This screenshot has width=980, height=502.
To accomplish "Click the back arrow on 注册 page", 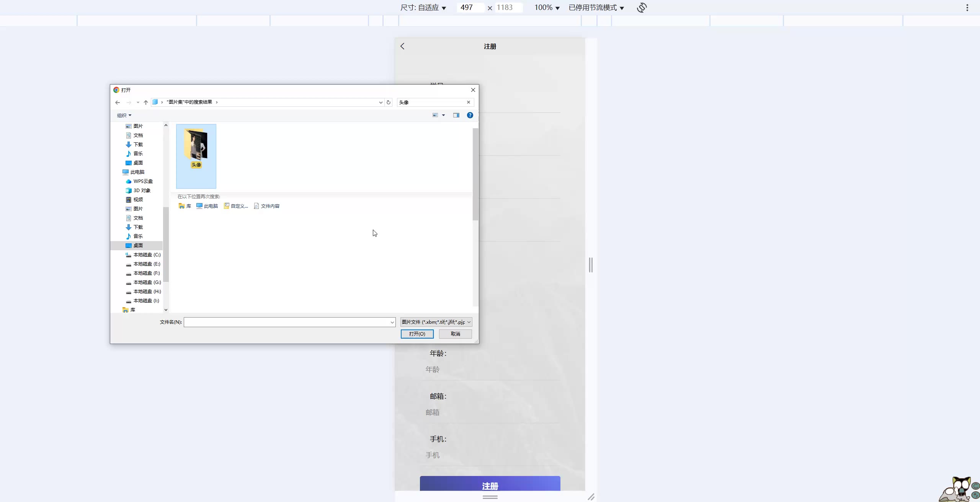I will click(402, 46).
